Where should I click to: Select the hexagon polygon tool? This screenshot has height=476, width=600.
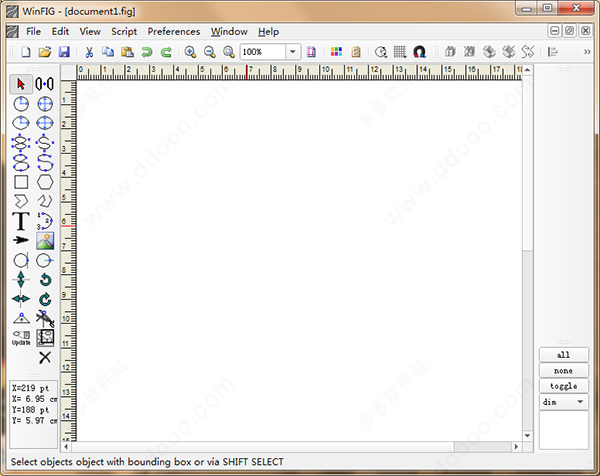tap(45, 182)
